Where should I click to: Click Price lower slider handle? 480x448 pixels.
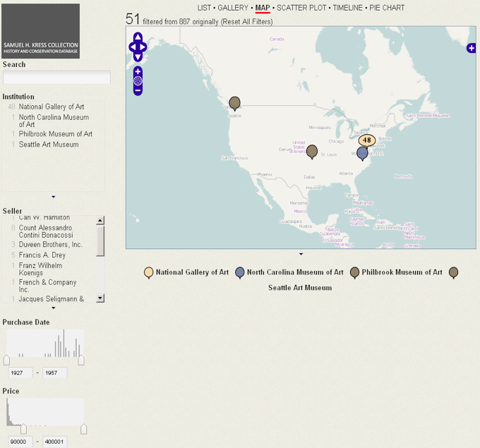point(23,429)
